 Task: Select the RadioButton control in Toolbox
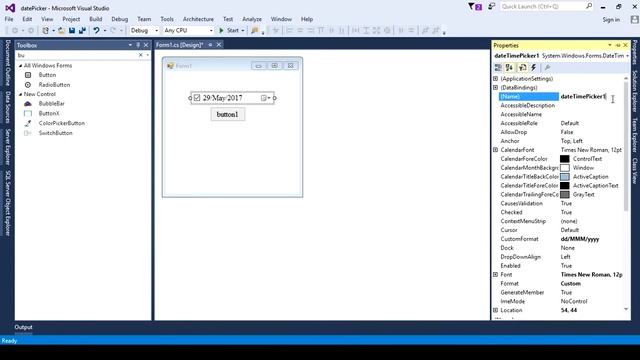tap(54, 85)
